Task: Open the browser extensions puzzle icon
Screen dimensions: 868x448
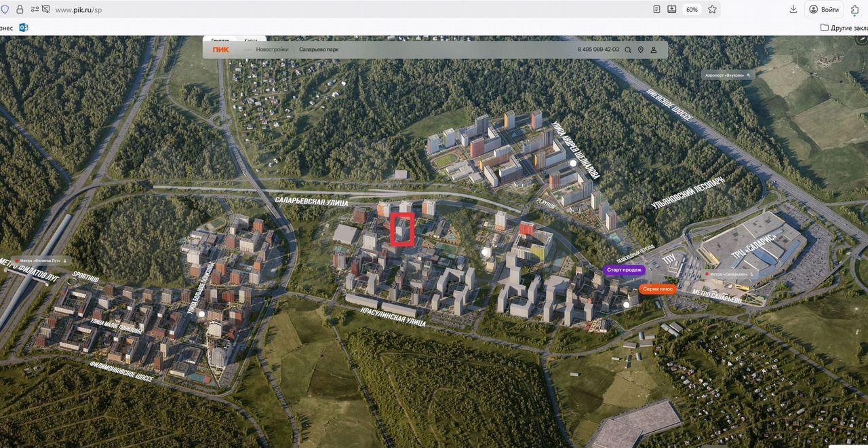Action: 856,10
